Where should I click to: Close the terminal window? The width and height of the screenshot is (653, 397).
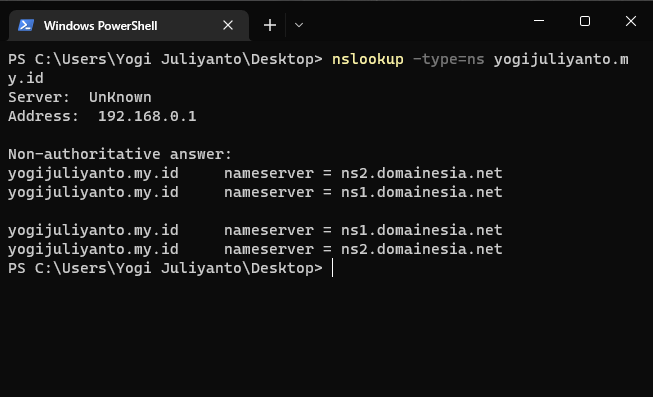(x=631, y=21)
